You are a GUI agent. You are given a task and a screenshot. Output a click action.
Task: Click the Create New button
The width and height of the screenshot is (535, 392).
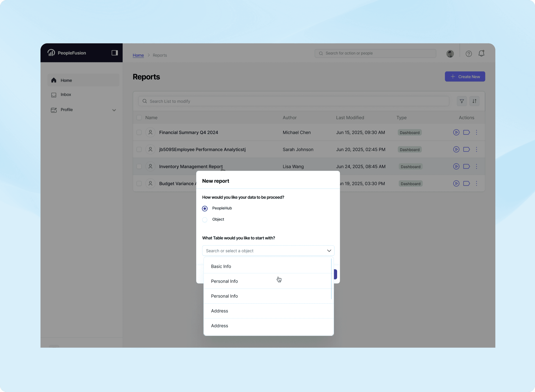[465, 77]
